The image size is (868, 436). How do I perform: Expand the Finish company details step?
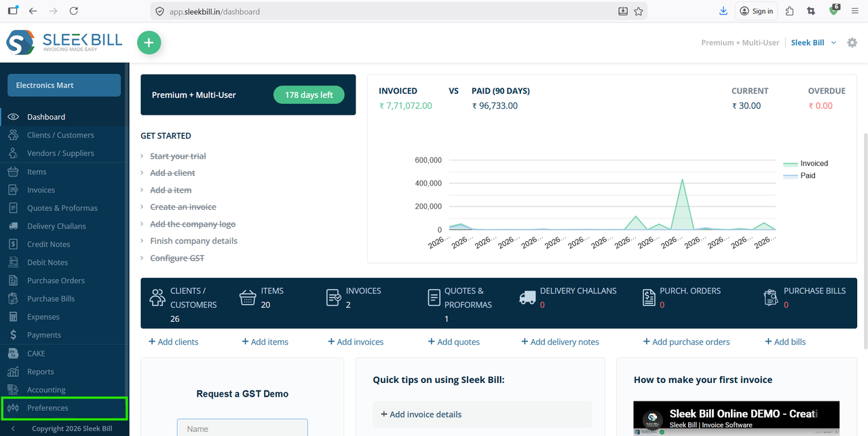[193, 241]
